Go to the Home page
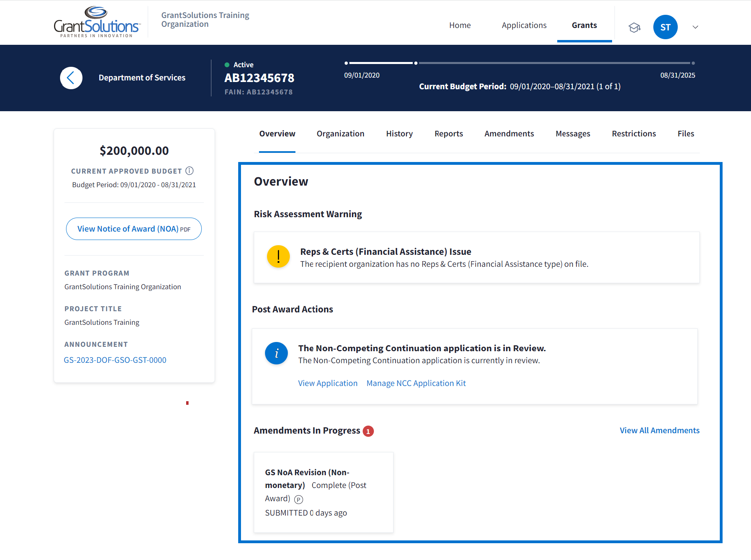 pos(460,25)
